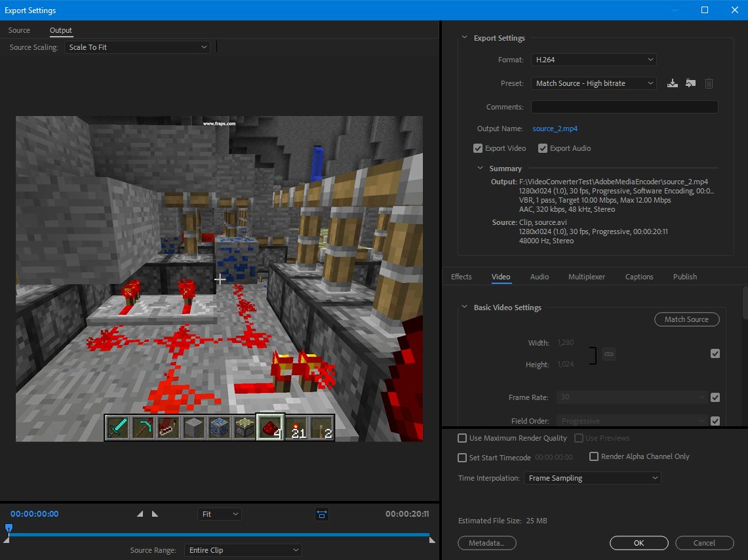Screen dimensions: 748x560
Task: Click the Height value 1,024
Action: [566, 364]
